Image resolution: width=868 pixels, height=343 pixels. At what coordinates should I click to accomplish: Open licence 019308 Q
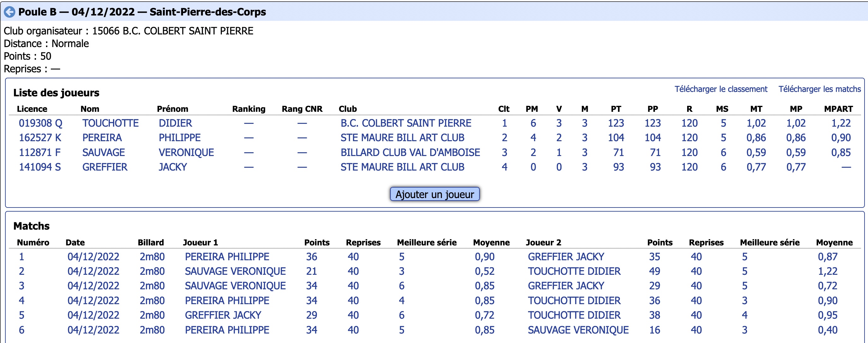(x=40, y=123)
